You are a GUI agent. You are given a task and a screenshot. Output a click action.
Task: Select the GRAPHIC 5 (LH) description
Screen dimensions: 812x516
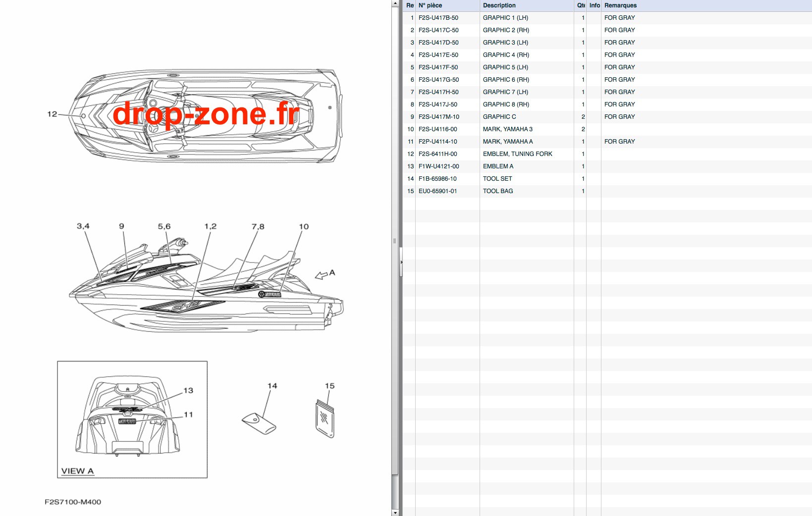(505, 67)
